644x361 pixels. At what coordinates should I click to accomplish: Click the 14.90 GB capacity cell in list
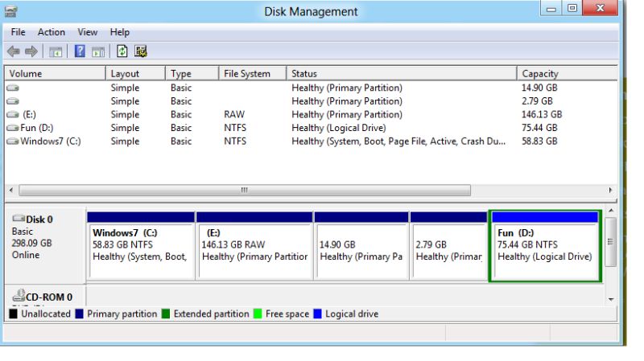click(539, 88)
